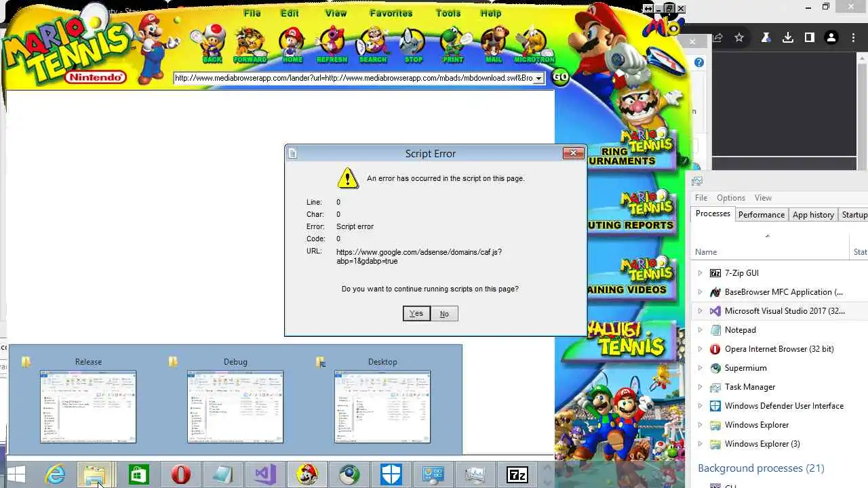Click the Bowser Forward icon
This screenshot has height=488, width=868.
pos(250,45)
